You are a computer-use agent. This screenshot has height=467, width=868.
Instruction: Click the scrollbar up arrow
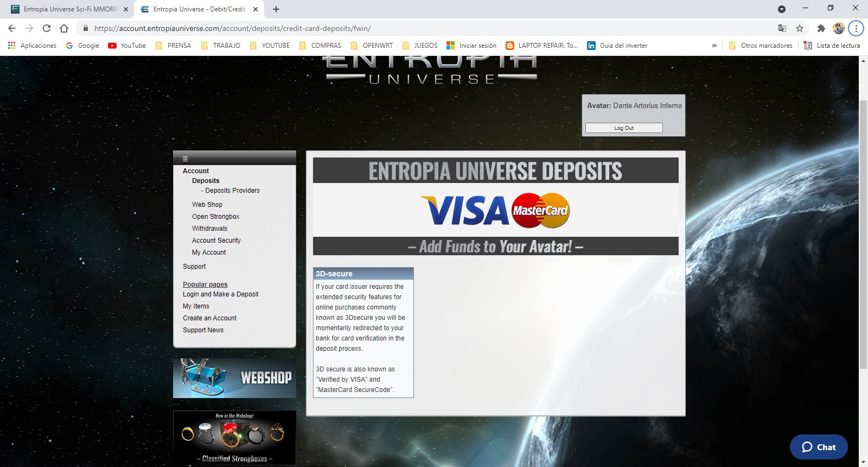(863, 60)
